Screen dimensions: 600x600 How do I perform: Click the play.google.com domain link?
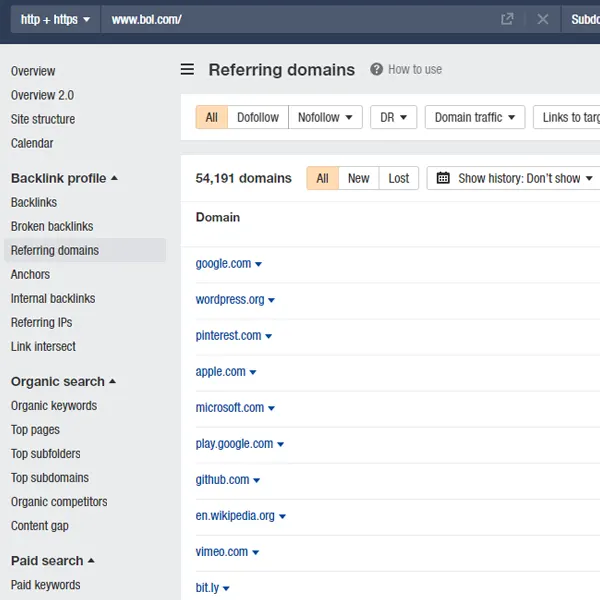pyautogui.click(x=235, y=443)
